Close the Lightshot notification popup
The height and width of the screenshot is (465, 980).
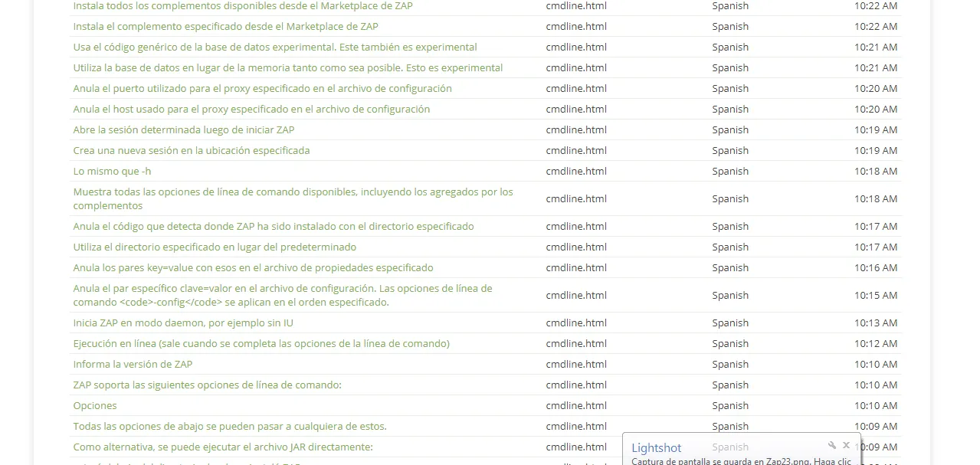[846, 445]
